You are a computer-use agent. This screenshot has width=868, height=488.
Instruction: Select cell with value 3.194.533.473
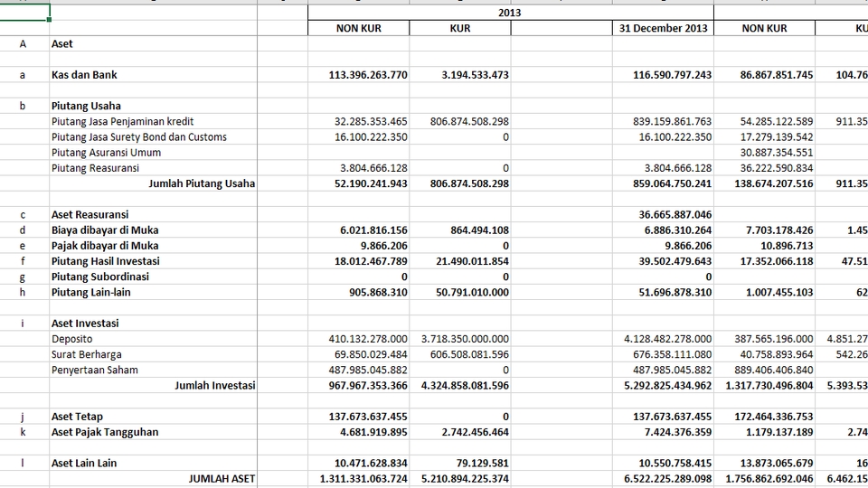tap(460, 75)
